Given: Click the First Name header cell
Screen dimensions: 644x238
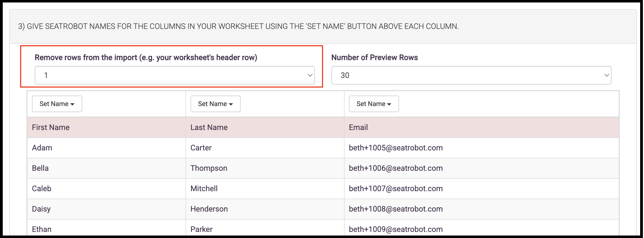Looking at the screenshot, I should pos(107,128).
